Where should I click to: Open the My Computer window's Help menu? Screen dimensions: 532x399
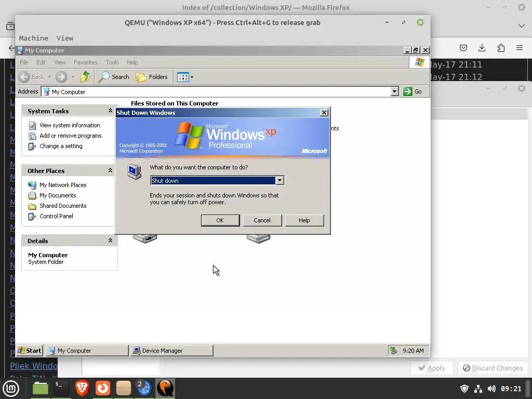coord(132,62)
